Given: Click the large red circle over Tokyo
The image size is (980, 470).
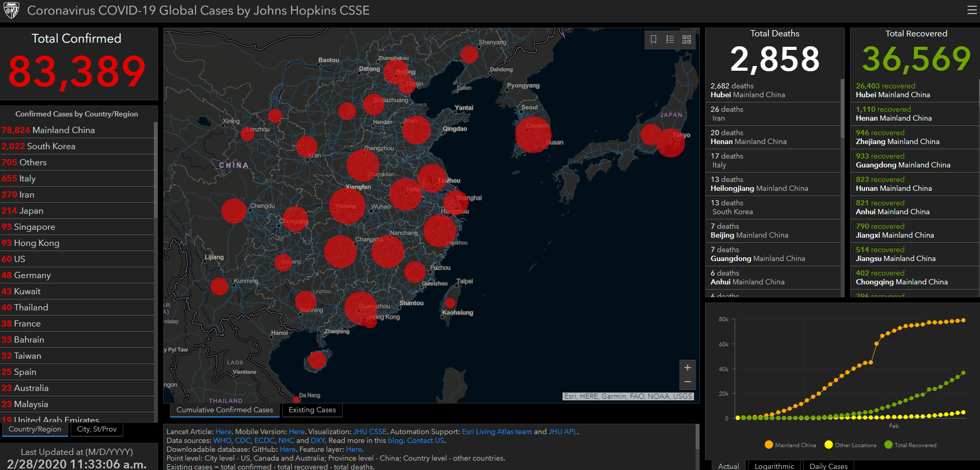Looking at the screenshot, I should (671, 143).
